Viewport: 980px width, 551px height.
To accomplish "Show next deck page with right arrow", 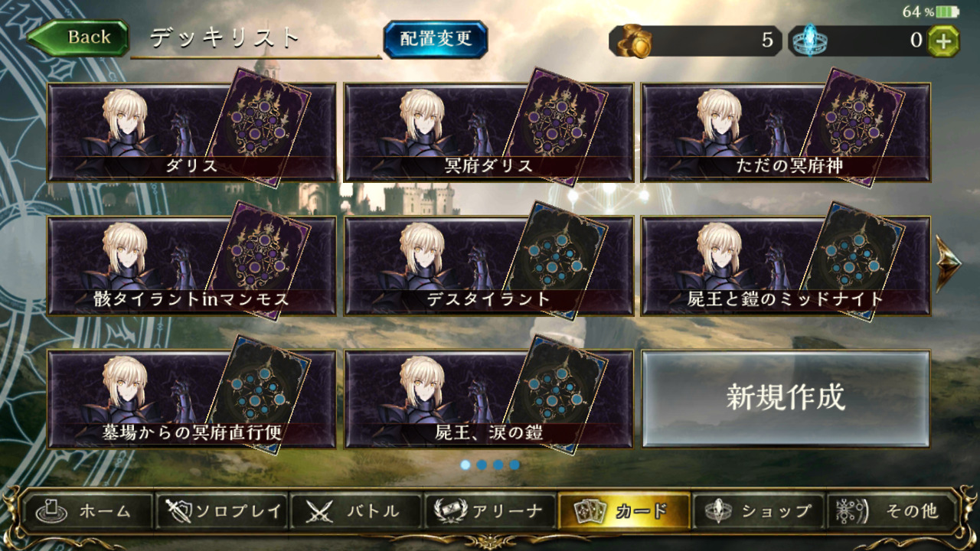I will pos(949,263).
